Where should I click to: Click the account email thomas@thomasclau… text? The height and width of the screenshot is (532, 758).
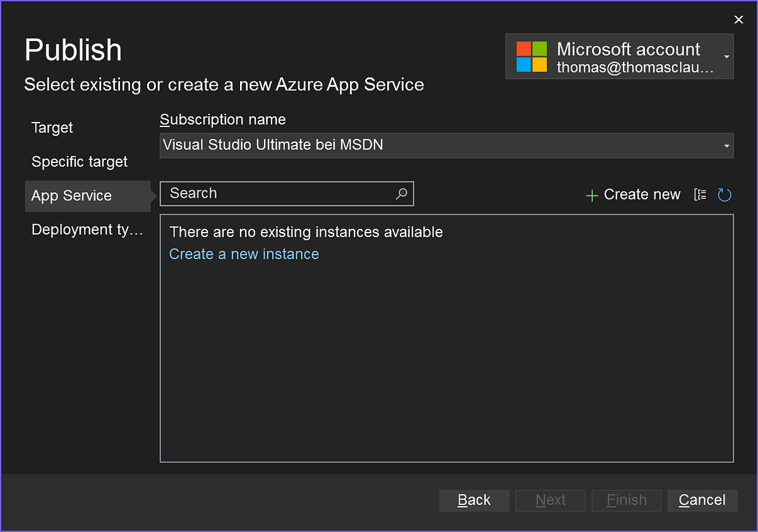[635, 68]
